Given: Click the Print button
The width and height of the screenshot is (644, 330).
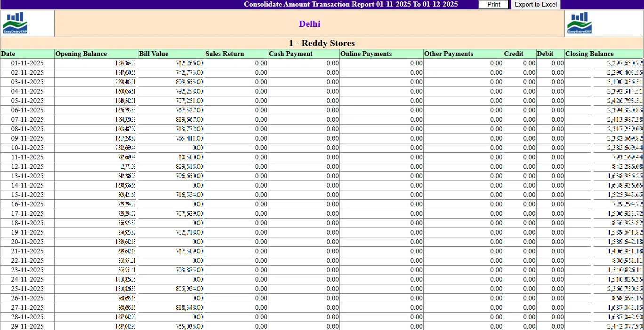Looking at the screenshot, I should 494,5.
